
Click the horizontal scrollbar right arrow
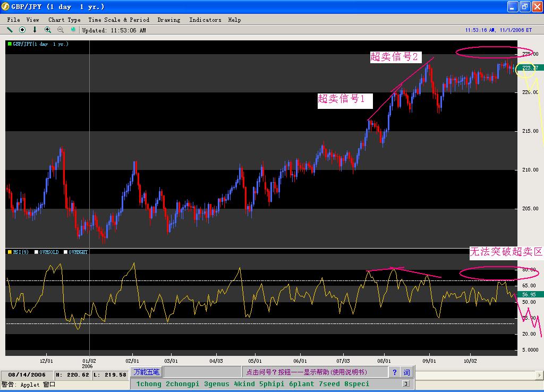[x=539, y=374]
